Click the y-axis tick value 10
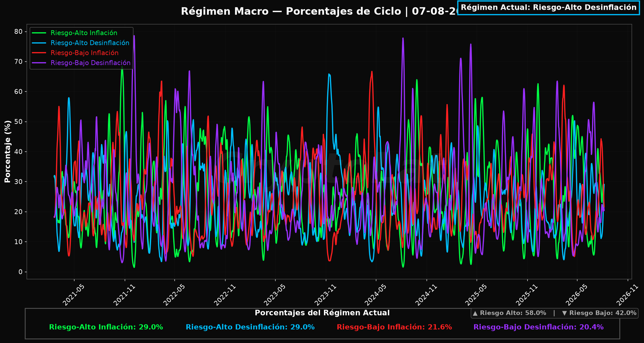Image resolution: width=644 pixels, height=343 pixels. click(19, 242)
